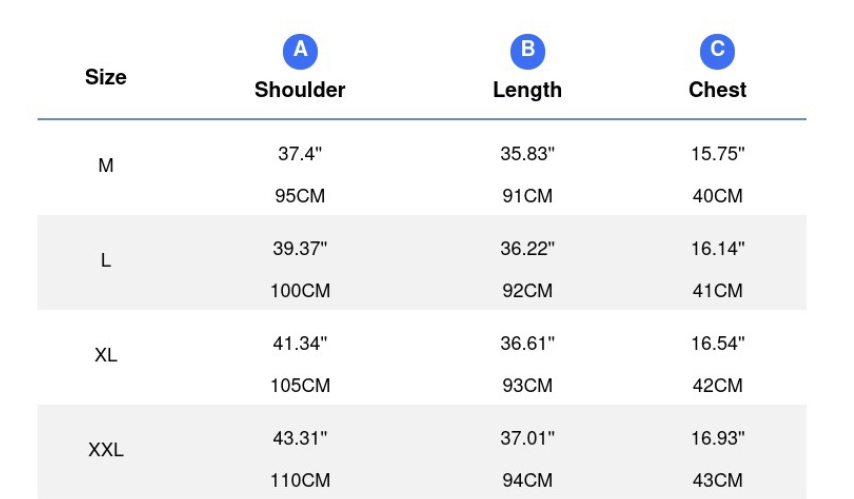This screenshot has height=499, width=854.
Task: Click the blue A circle icon
Action: click(300, 52)
